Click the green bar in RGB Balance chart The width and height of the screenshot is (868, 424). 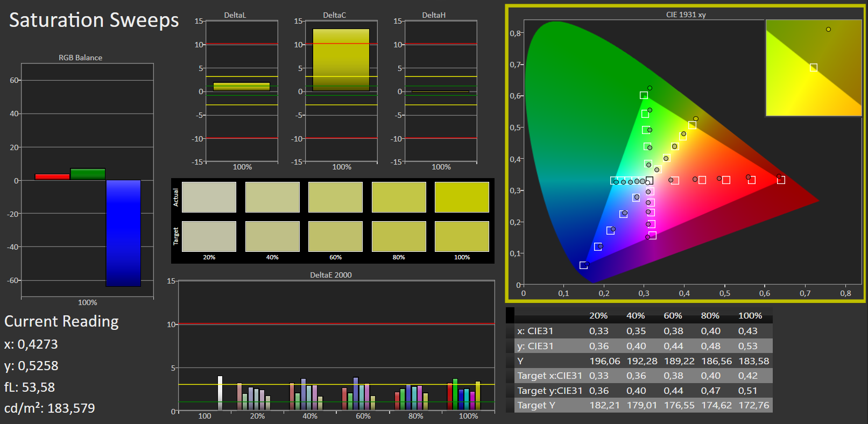(x=88, y=174)
